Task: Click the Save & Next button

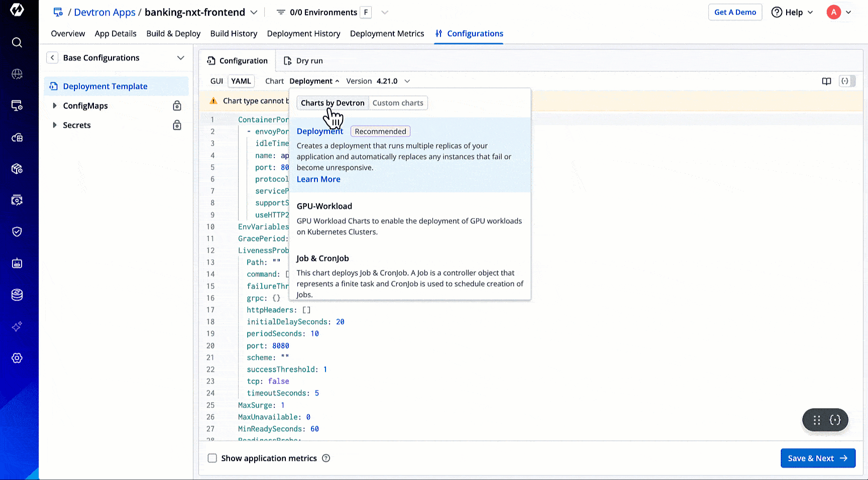Action: click(x=817, y=458)
